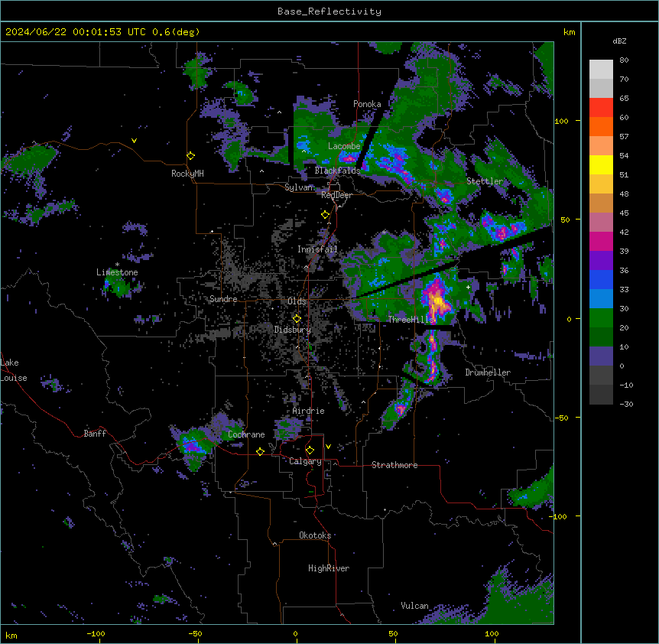Screen dimensions: 659x644
Task: Select the blue 36 to 33 dBZ swatch
Action: pyautogui.click(x=601, y=279)
